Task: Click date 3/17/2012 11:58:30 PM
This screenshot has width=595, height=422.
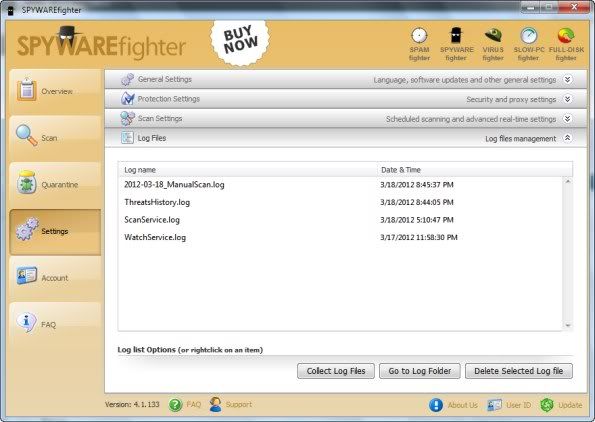Action: coord(419,238)
